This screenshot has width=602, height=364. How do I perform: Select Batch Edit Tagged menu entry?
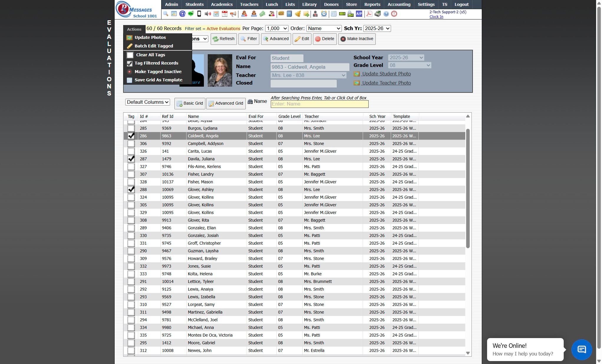pyautogui.click(x=154, y=46)
